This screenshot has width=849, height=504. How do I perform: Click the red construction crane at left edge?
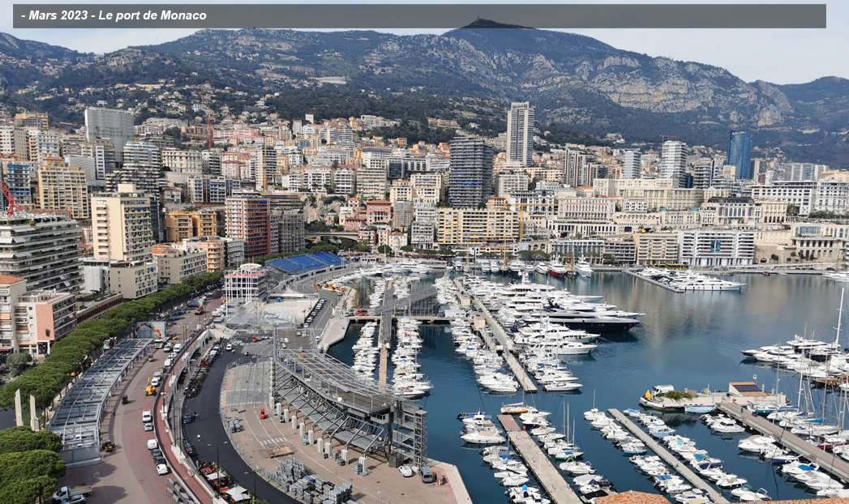9,198
